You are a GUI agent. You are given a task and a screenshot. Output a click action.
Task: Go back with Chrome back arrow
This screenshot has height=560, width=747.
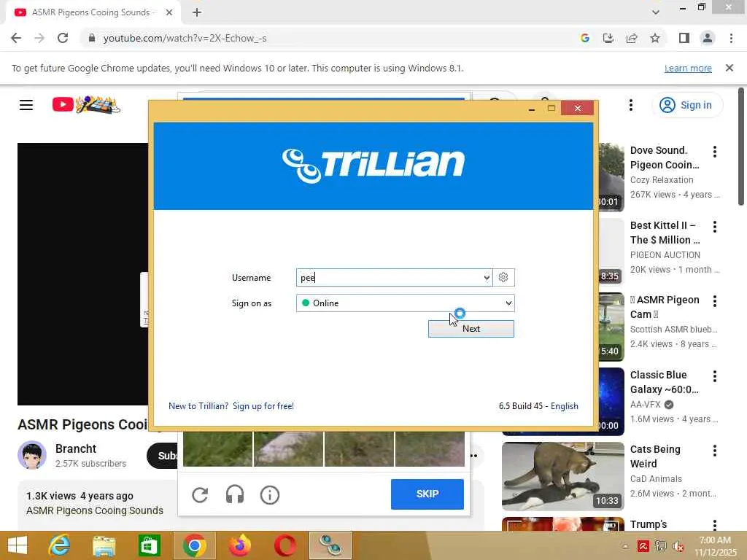[16, 38]
